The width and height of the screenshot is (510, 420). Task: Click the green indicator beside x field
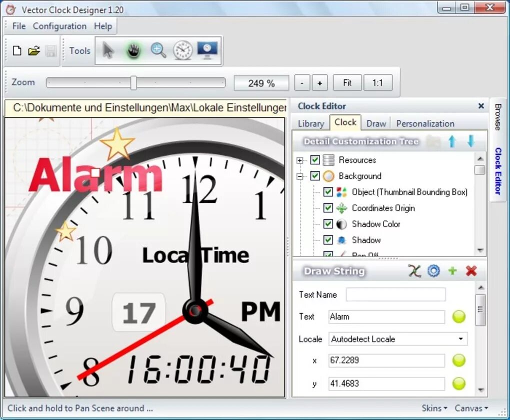coord(459,360)
